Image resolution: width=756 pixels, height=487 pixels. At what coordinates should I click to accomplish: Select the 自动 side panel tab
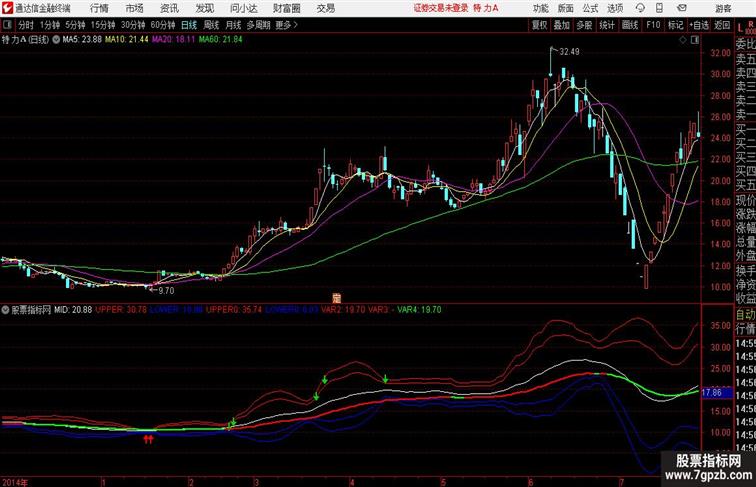click(x=745, y=314)
